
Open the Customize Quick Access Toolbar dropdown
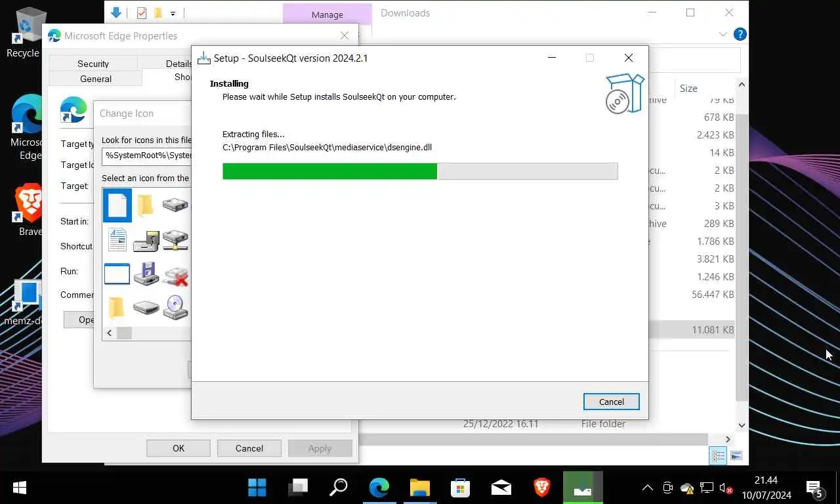tap(173, 13)
